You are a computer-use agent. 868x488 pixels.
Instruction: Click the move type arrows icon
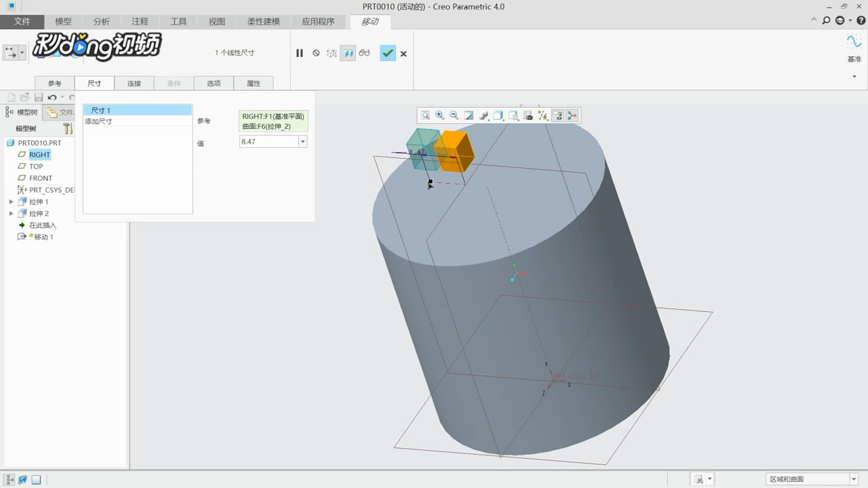[x=11, y=52]
